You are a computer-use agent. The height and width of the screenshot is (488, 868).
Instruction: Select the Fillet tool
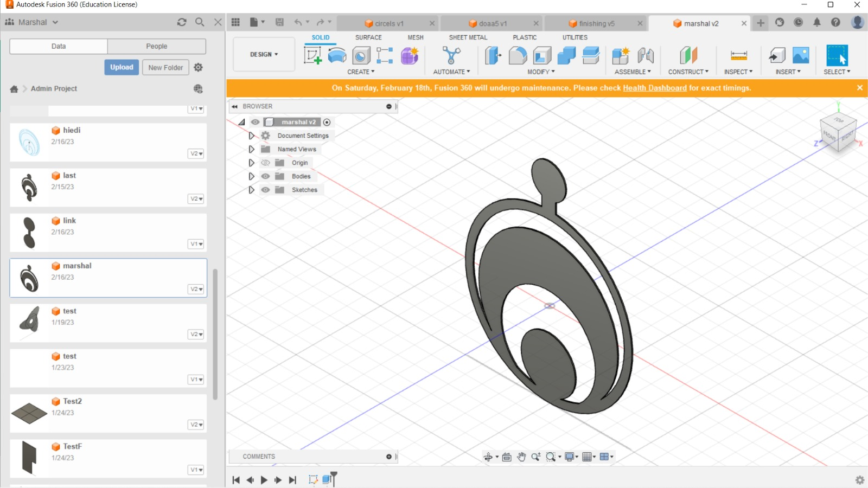tap(518, 55)
